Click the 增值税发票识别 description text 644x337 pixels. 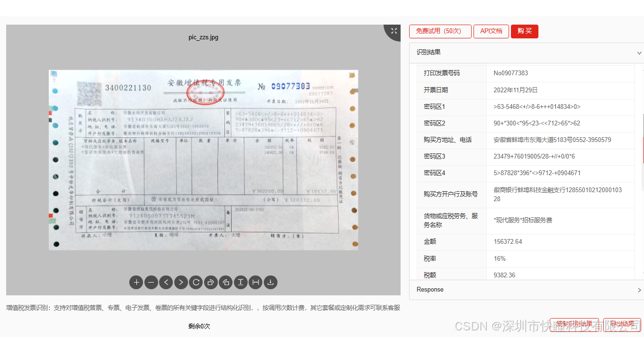[x=203, y=308]
